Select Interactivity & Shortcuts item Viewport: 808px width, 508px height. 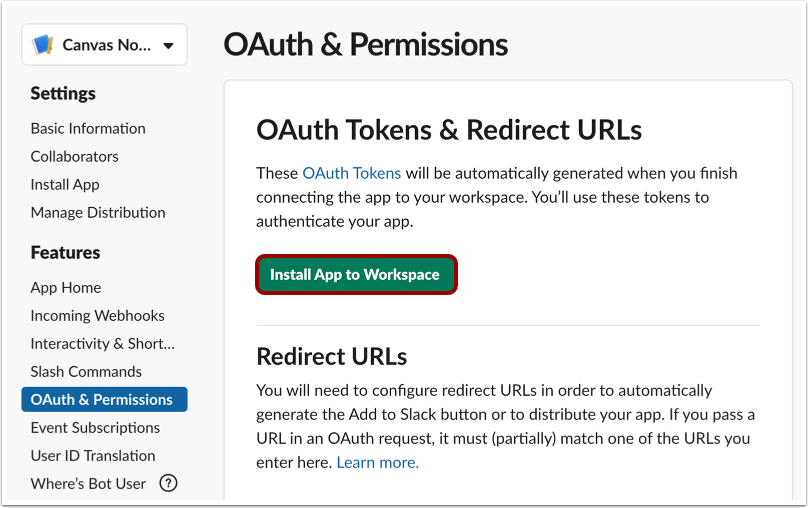[102, 343]
